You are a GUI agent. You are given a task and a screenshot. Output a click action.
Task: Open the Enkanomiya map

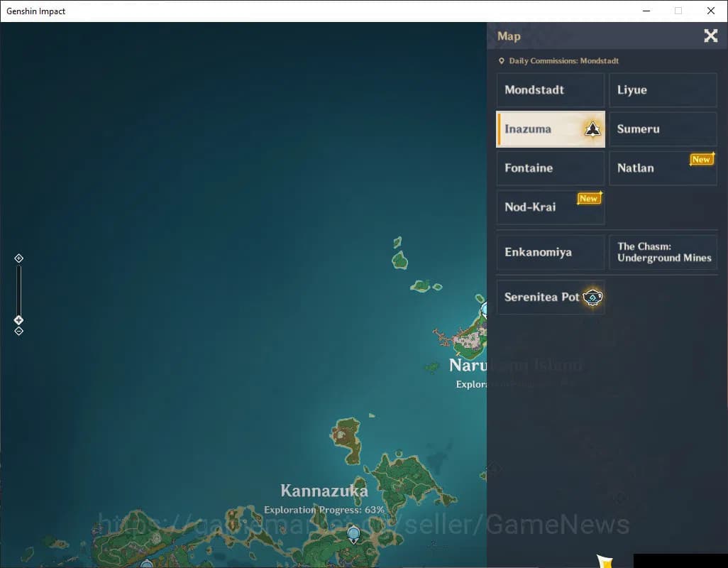click(x=551, y=252)
